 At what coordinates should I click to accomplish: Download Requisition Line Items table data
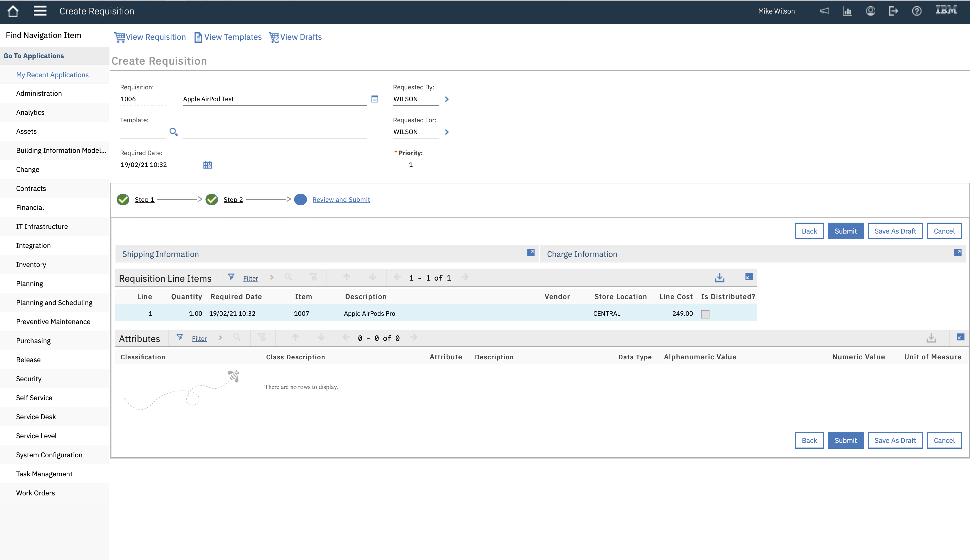(x=719, y=278)
